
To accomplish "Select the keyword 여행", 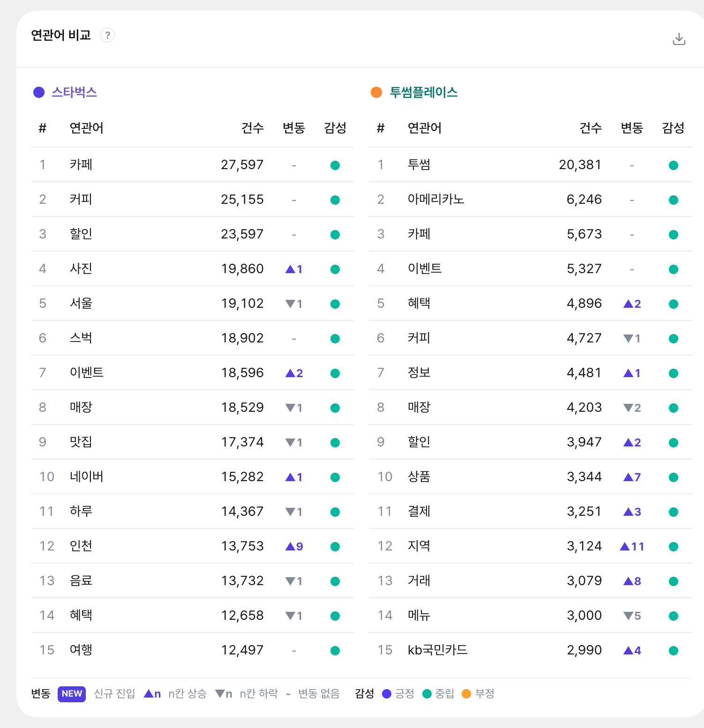I will [x=81, y=650].
